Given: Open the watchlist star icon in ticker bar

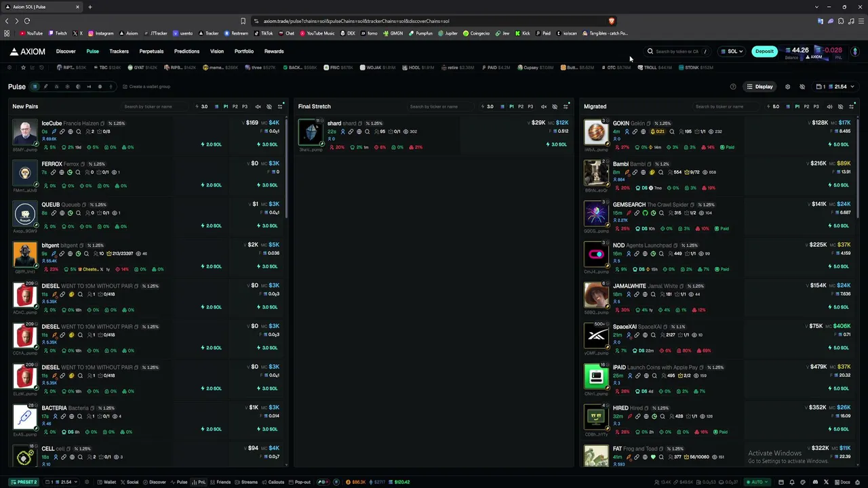Looking at the screenshot, I should coord(23,68).
